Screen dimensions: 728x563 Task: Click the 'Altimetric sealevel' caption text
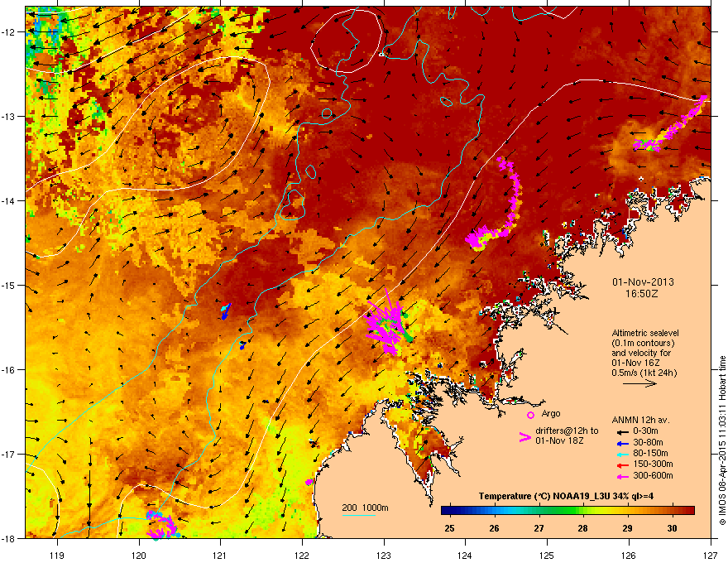(645, 333)
